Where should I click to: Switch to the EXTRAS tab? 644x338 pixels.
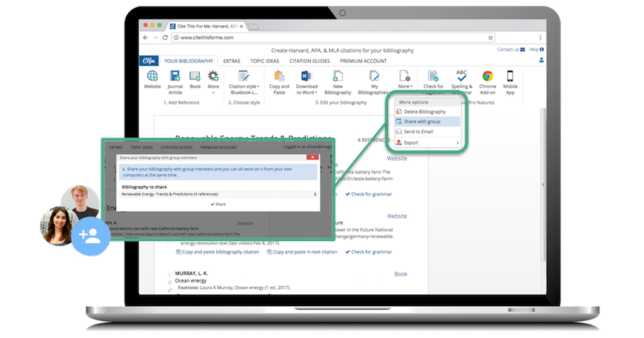(x=232, y=61)
